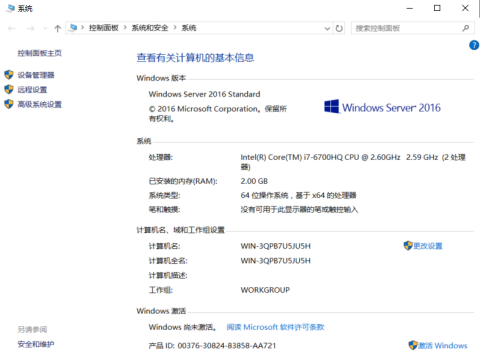This screenshot has height=362, width=480.
Task: Expand the chevron after 控制面板 breadcrumb
Action: (125, 28)
